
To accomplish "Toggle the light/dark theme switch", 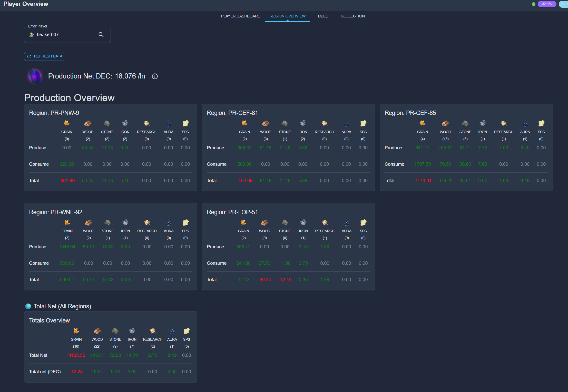I will click(563, 4).
